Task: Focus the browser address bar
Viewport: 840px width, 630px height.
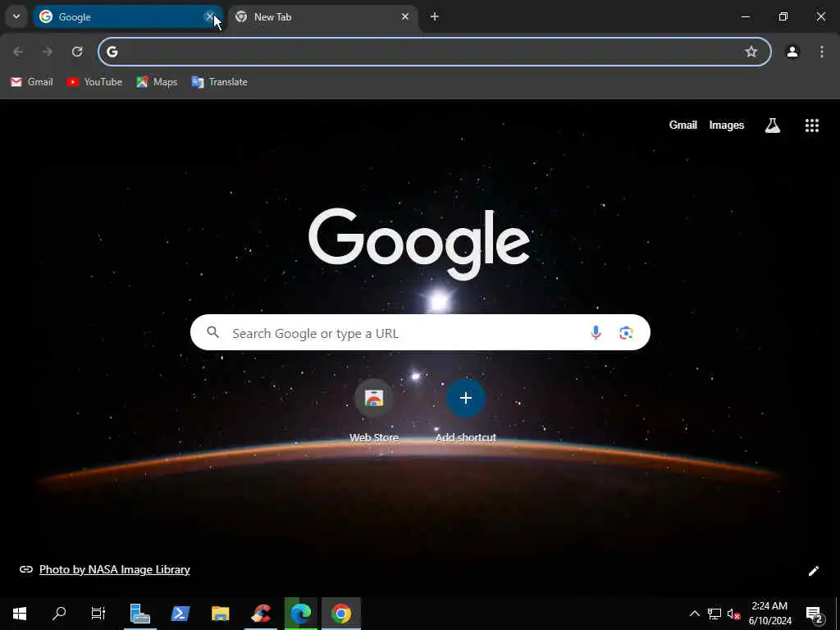Action: click(x=435, y=52)
